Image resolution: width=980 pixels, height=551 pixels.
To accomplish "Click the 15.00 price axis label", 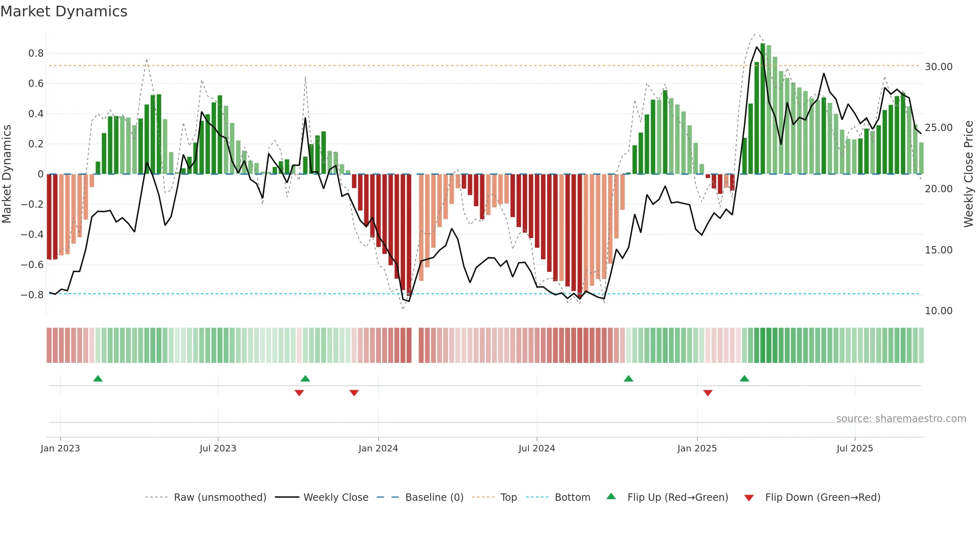I will click(x=939, y=250).
